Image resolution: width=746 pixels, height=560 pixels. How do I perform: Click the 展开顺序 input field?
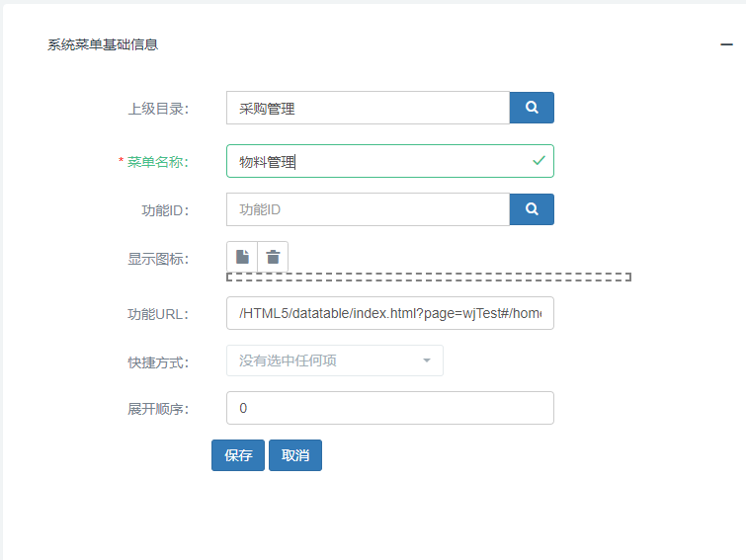tap(390, 408)
